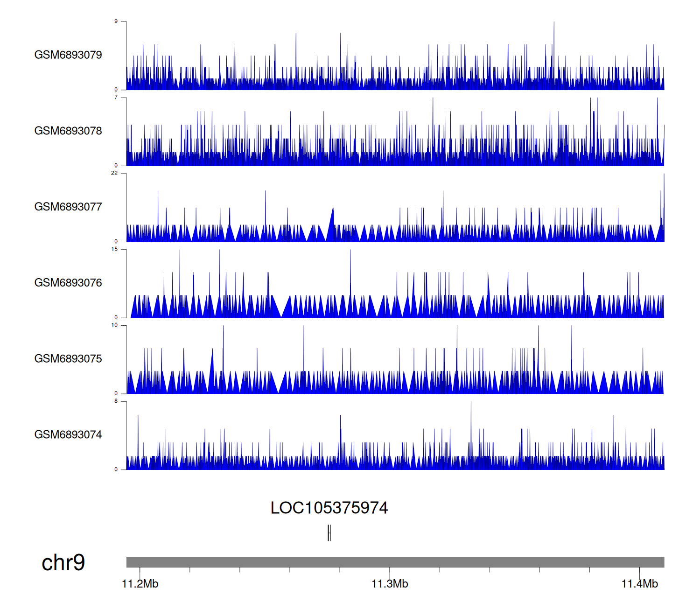The height and width of the screenshot is (616, 700).
Task: Click the 11.3Mb axis position label
Action: pyautogui.click(x=390, y=584)
